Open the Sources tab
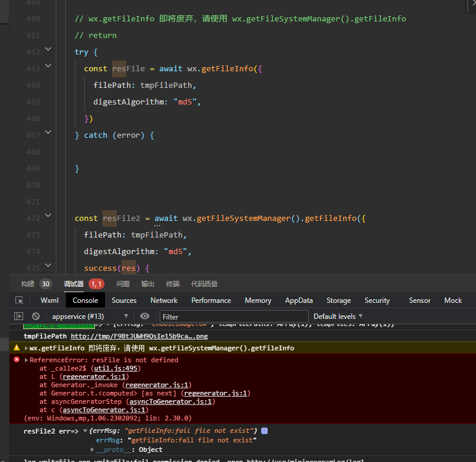This screenshot has width=476, height=462. 124,300
